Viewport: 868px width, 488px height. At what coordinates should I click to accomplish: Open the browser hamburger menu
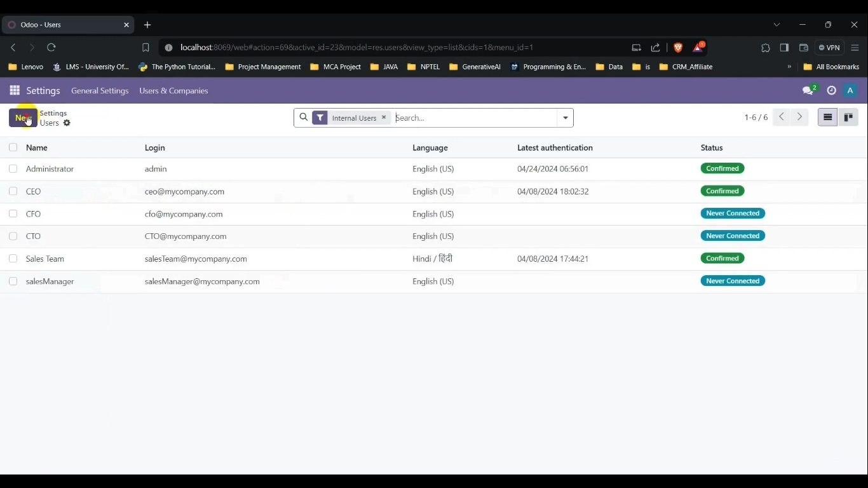point(855,48)
